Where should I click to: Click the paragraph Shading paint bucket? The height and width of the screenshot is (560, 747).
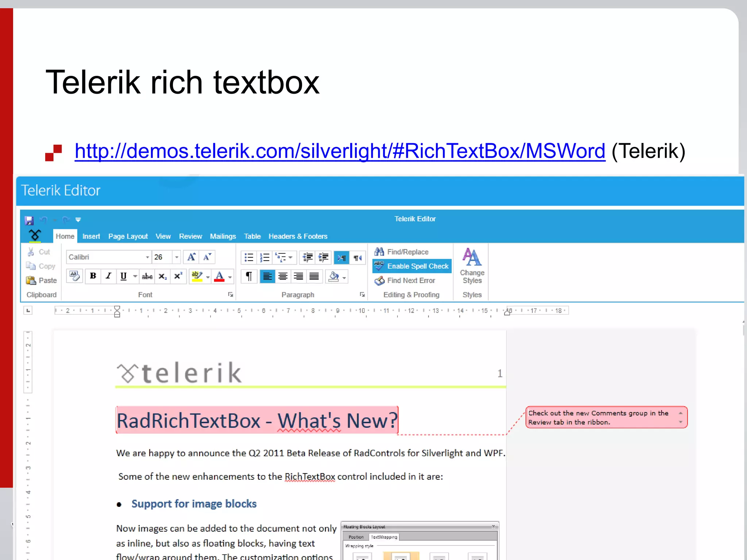tap(333, 276)
